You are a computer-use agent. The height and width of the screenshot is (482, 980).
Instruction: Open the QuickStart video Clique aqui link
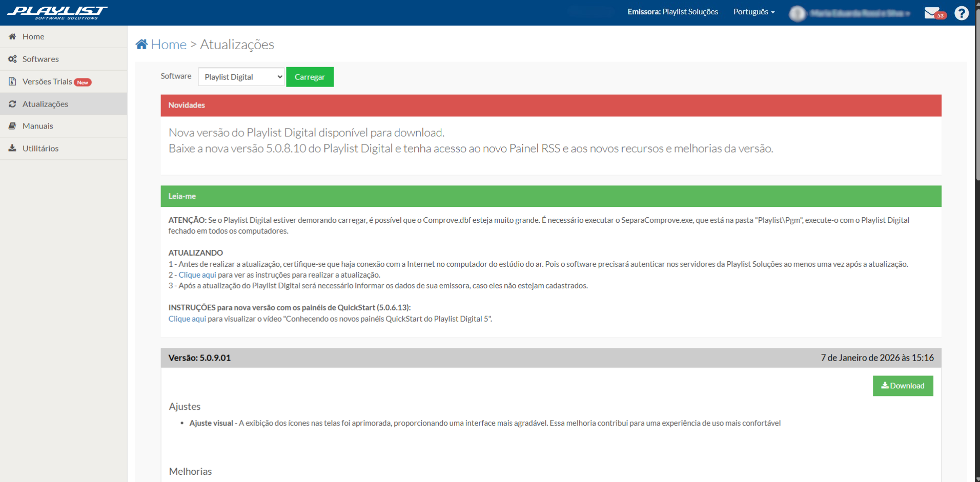coord(187,319)
